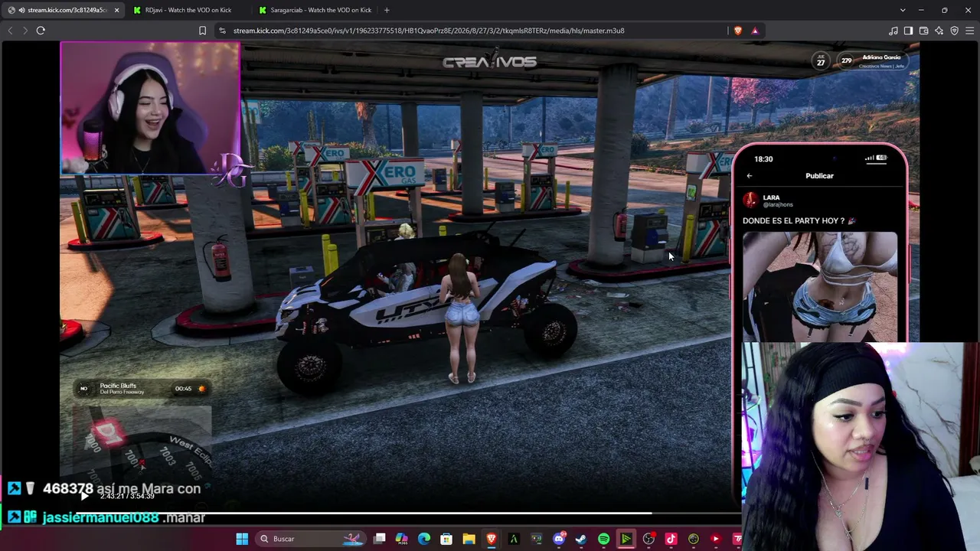Image resolution: width=980 pixels, height=551 pixels.
Task: Open Task View on the taskbar
Action: tap(379, 539)
